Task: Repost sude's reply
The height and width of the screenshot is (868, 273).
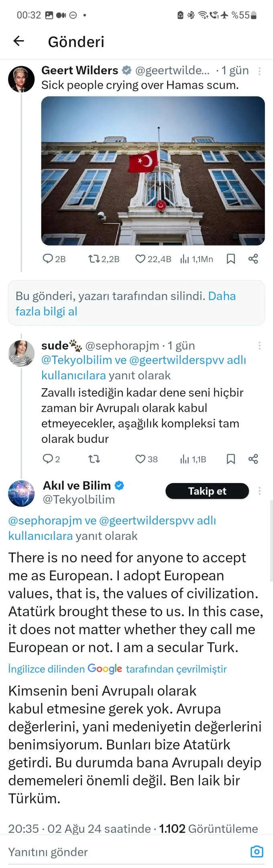Action: point(94,459)
